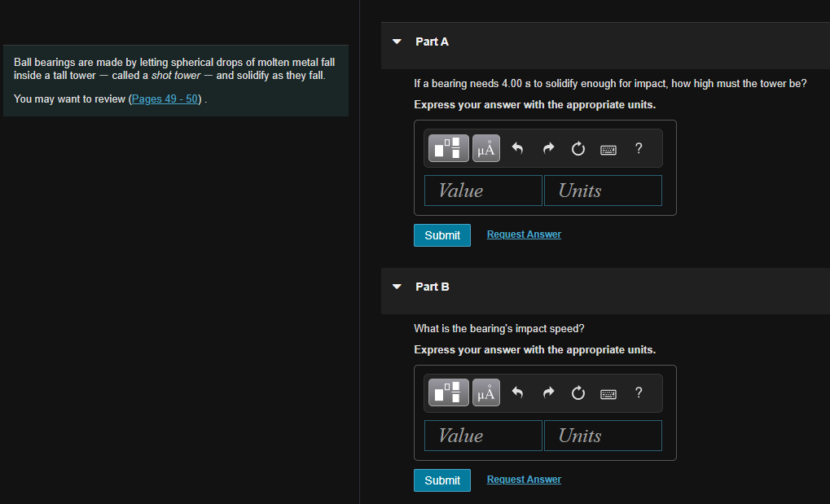Open help for Part B answer box
This screenshot has height=504, width=830.
pos(639,392)
